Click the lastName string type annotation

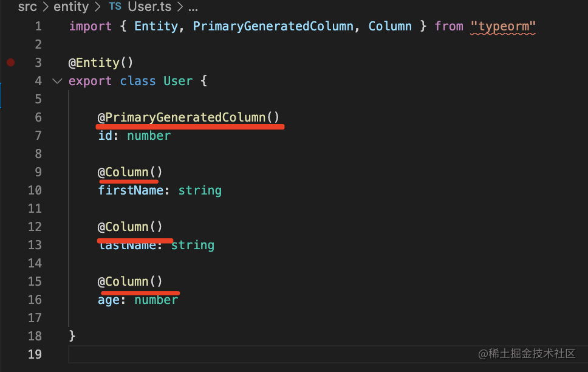pos(193,245)
